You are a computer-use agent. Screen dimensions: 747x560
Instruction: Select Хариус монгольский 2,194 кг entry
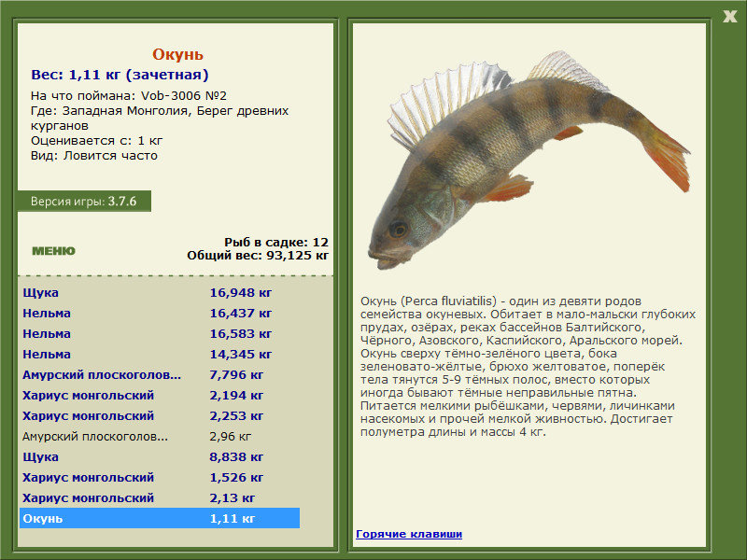[x=160, y=395]
